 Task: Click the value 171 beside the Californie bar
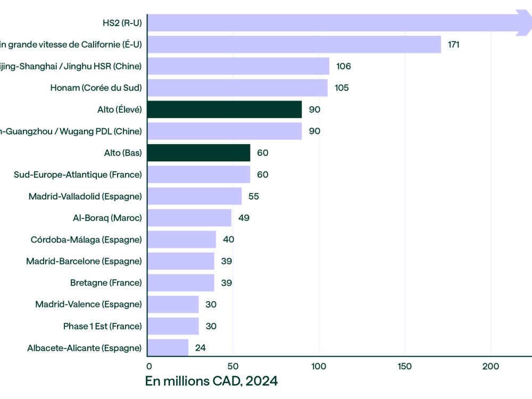(454, 45)
